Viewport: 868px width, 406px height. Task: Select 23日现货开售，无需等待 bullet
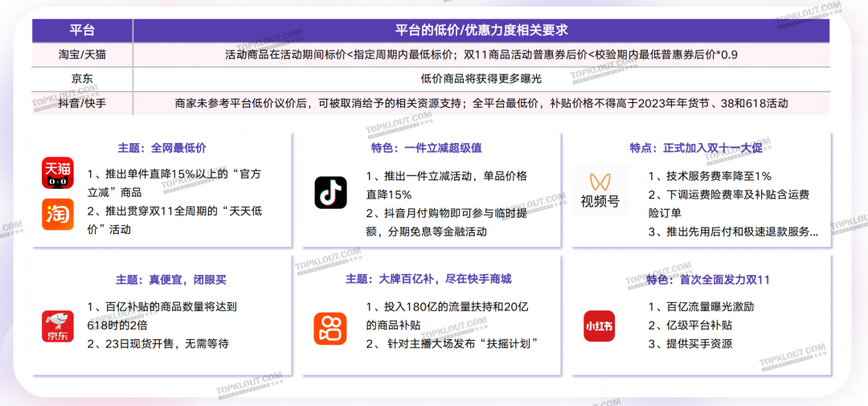click(x=158, y=345)
